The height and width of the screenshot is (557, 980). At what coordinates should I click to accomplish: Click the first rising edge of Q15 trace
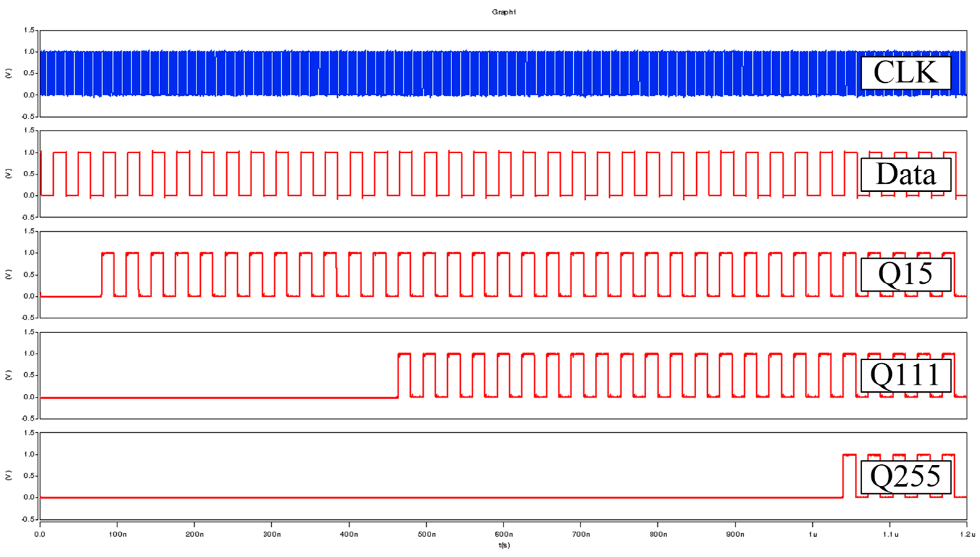pos(101,275)
